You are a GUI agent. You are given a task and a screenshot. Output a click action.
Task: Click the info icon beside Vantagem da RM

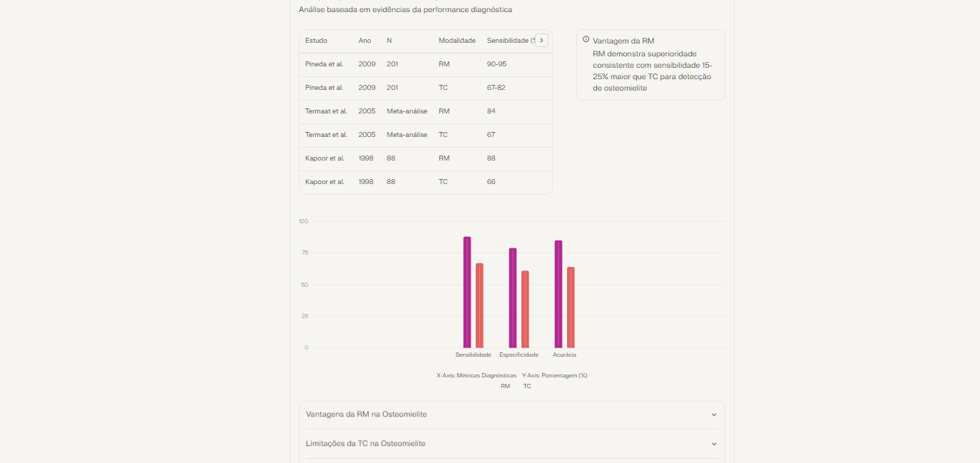point(586,40)
